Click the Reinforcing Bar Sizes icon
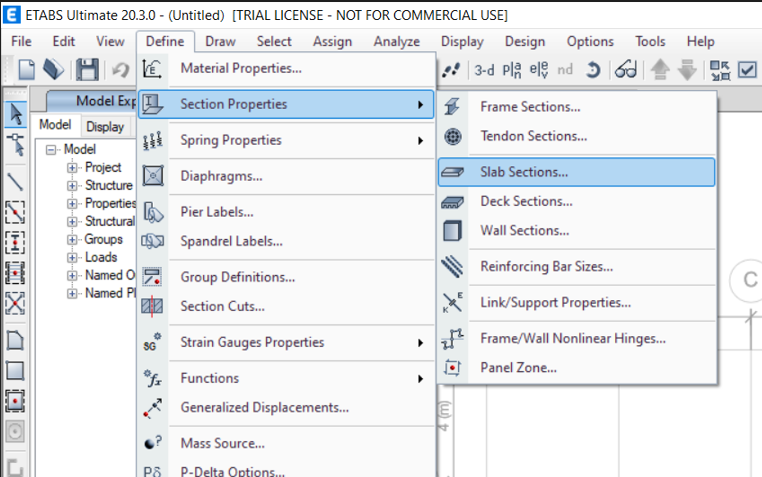 coord(452,267)
